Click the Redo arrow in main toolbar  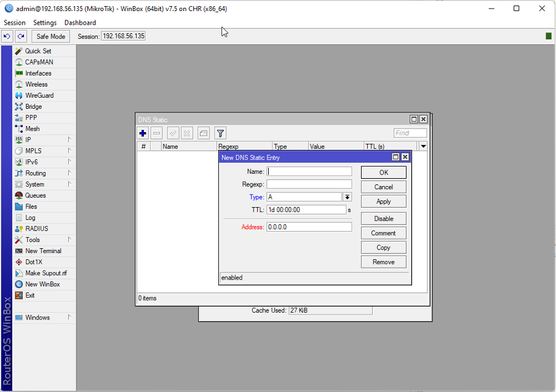coord(20,36)
